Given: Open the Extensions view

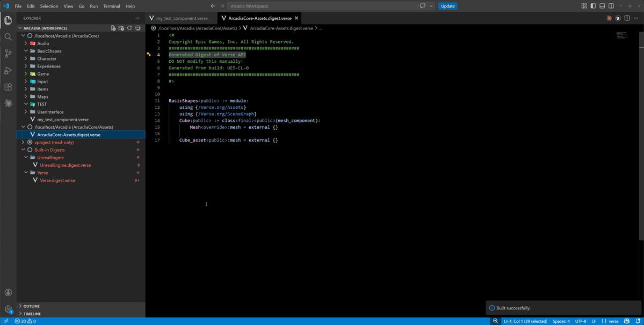Looking at the screenshot, I should 8,87.
